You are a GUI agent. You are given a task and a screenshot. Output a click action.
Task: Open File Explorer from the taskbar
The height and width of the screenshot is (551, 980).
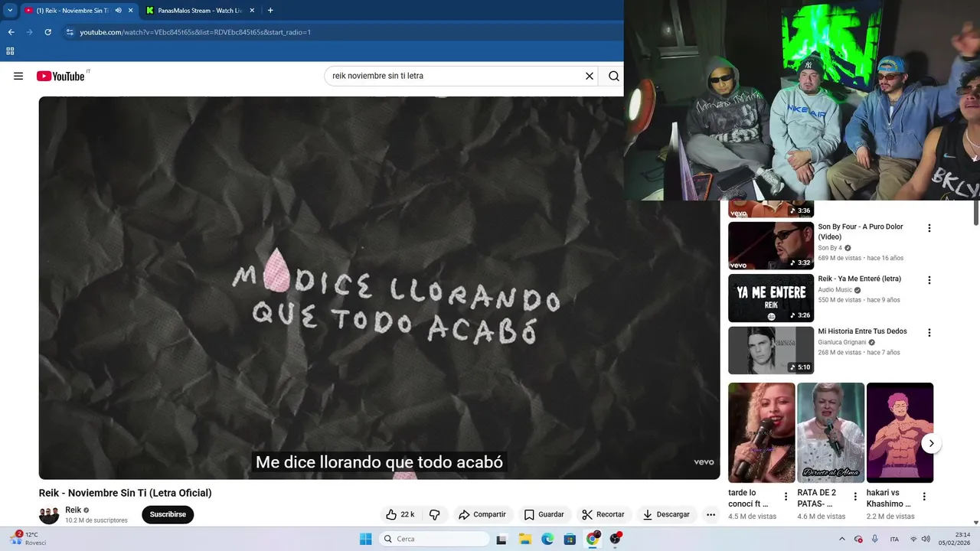[525, 539]
